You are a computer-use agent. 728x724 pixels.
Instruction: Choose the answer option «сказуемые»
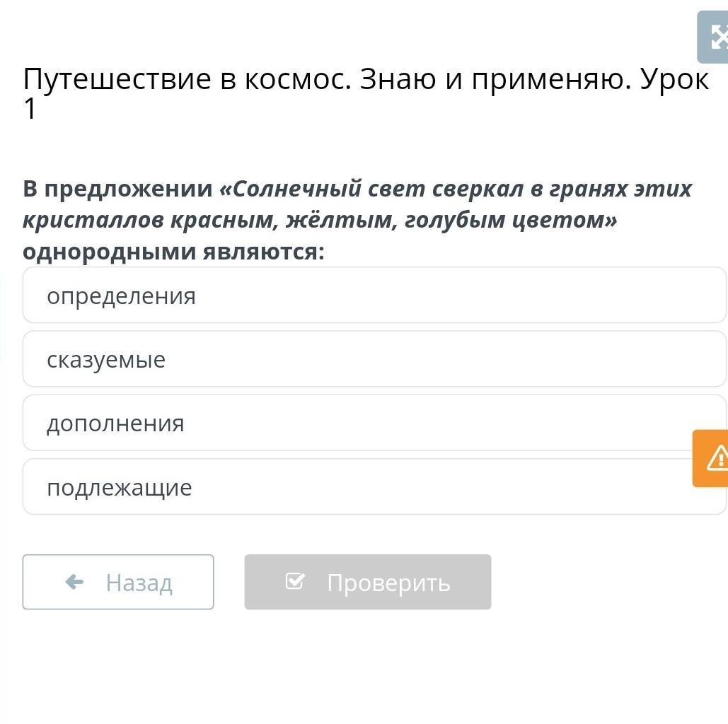coord(374,359)
